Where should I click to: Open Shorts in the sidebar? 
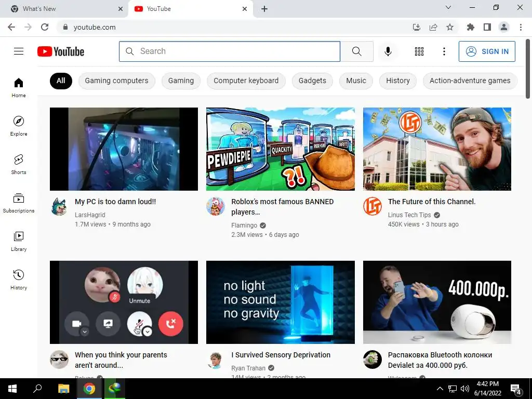pyautogui.click(x=19, y=164)
